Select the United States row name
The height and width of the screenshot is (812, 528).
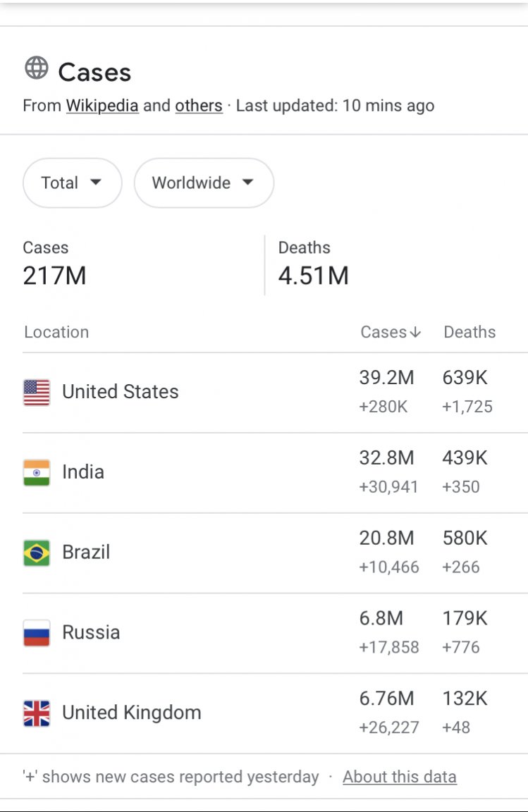[121, 392]
